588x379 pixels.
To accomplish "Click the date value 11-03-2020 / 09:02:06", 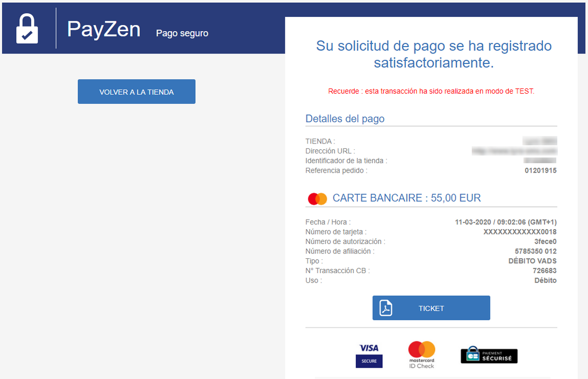I will pyautogui.click(x=506, y=222).
